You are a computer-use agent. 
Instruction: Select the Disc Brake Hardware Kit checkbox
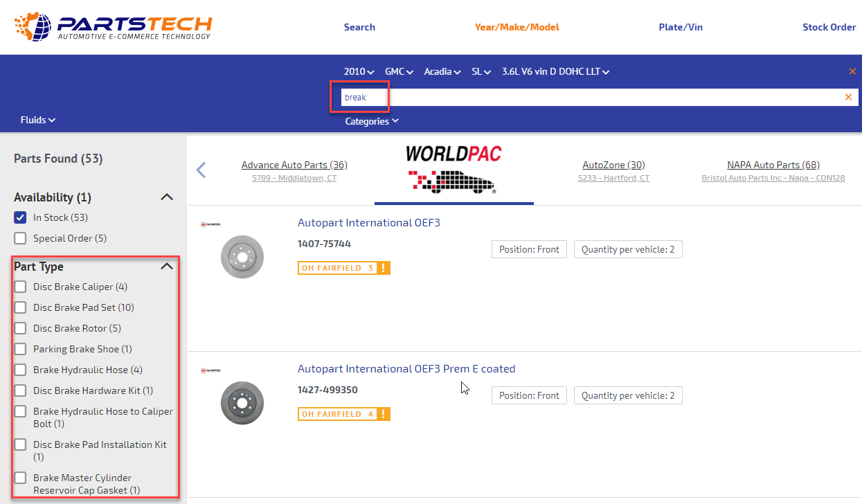click(21, 390)
